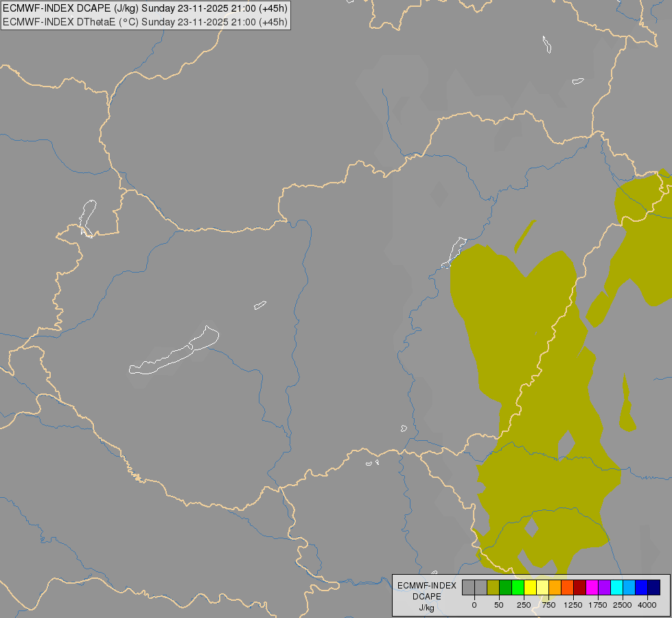This screenshot has width=672, height=618.
Task: Click the cyan legend swatch
Action: tap(616, 588)
